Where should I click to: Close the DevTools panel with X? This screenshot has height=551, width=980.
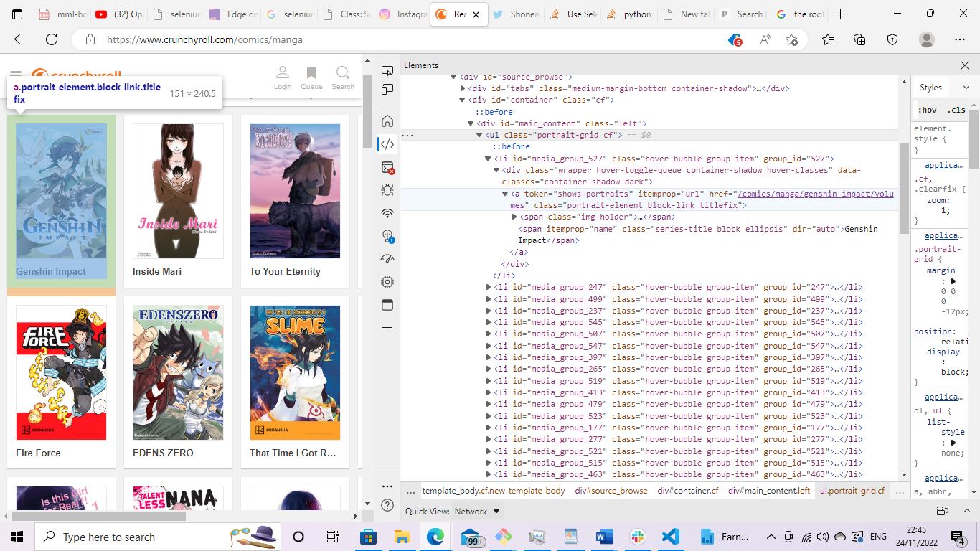pyautogui.click(x=965, y=65)
